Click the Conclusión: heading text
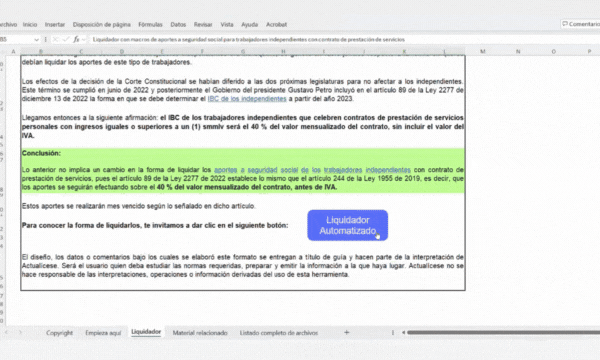This screenshot has height=360, width=600. click(41, 153)
